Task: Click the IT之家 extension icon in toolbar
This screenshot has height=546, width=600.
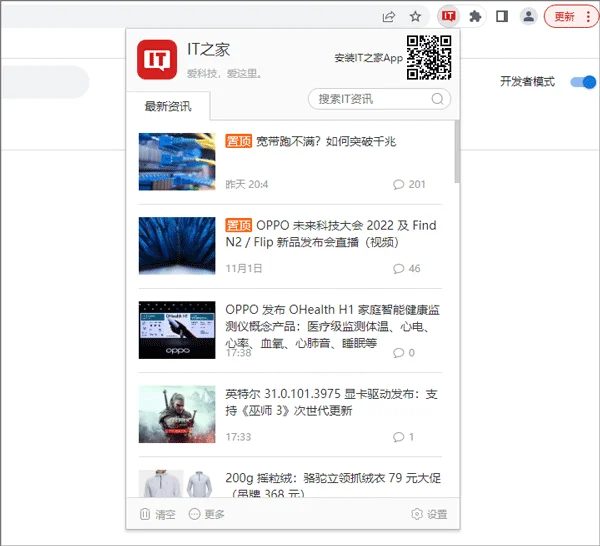Action: [448, 16]
